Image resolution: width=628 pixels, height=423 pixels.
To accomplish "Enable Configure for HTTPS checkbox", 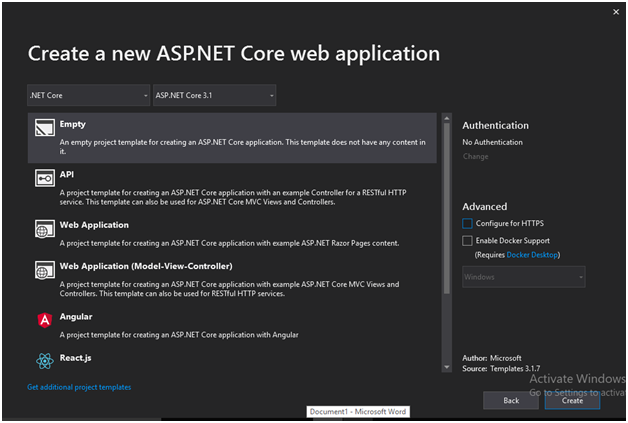I will (467, 224).
